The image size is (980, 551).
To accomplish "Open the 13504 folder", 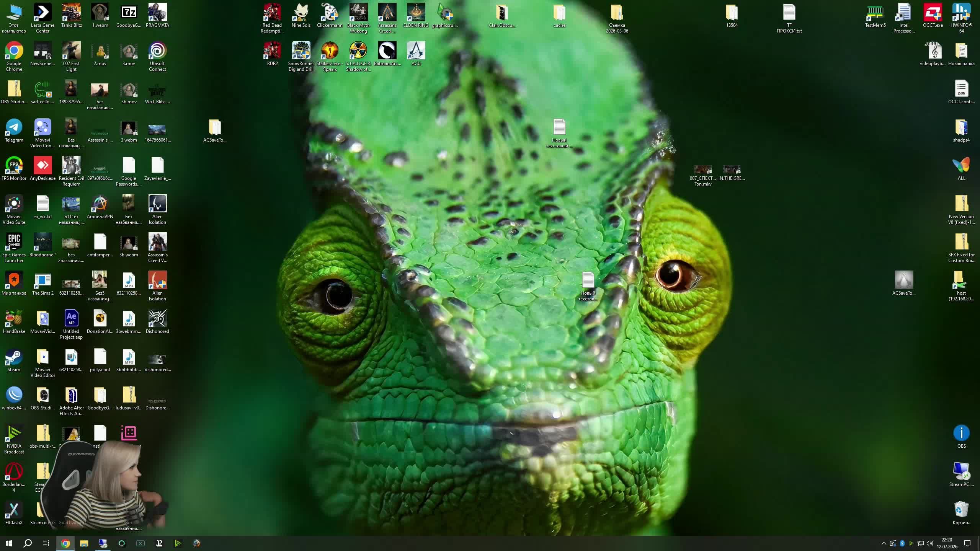I will [732, 15].
